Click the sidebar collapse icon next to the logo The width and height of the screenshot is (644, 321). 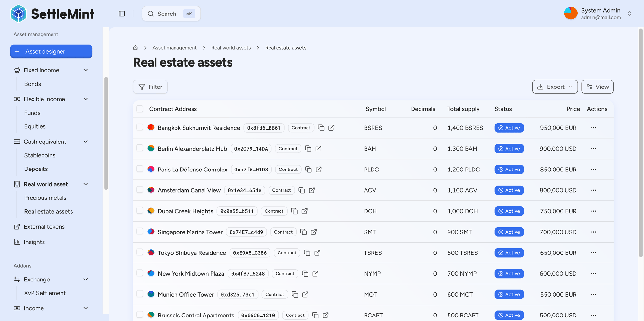pyautogui.click(x=122, y=14)
